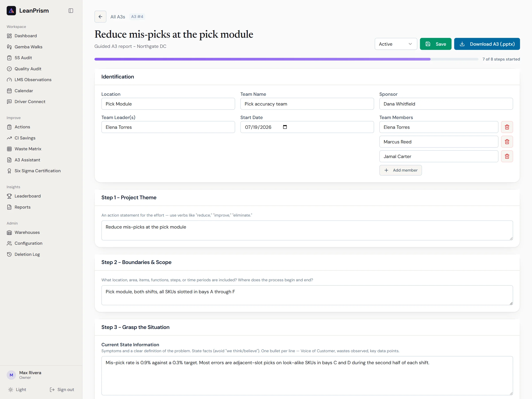Screen dimensions: 532x399
Task: Edit the Current State Information text area
Action: [x=307, y=376]
